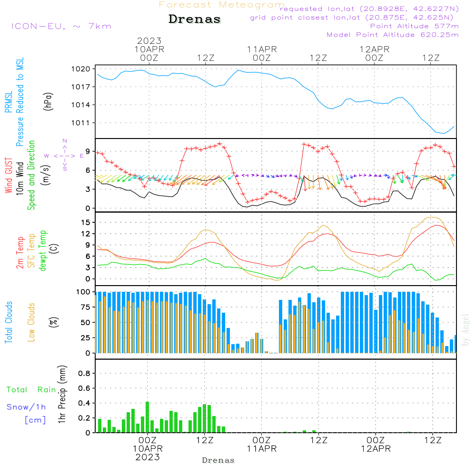Click the "PRMSL" axis label
The image size is (476, 476).
[x=9, y=102]
